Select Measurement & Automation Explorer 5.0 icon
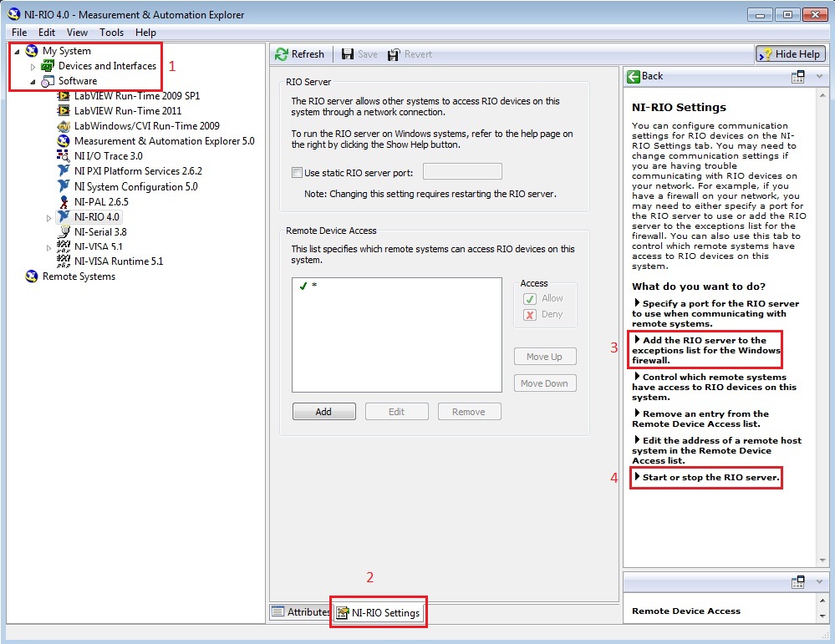The image size is (835, 644). [64, 141]
